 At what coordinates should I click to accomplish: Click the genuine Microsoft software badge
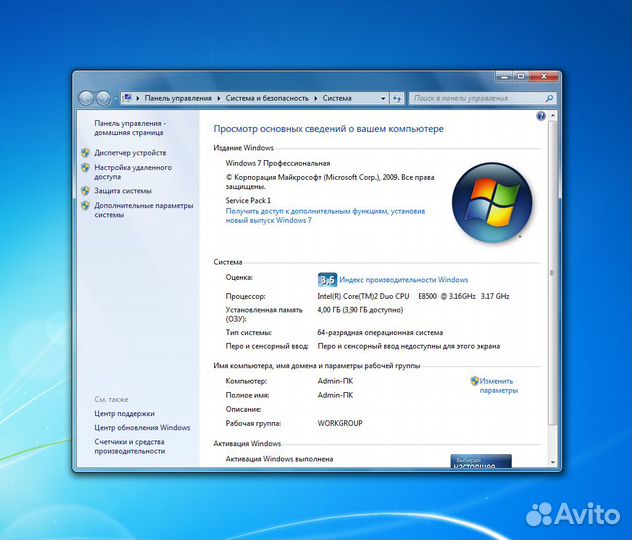pyautogui.click(x=480, y=461)
